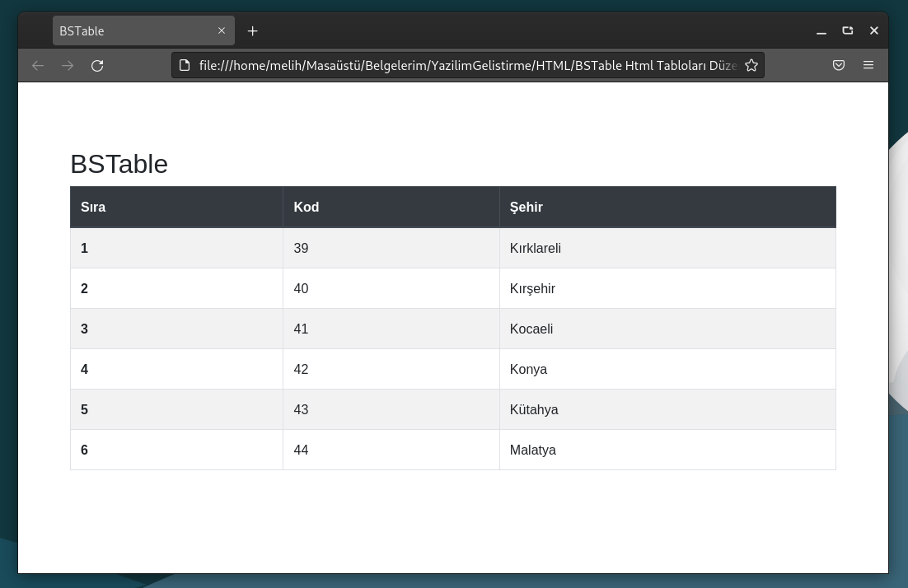The height and width of the screenshot is (588, 908).
Task: Reload the current page
Action: [x=97, y=65]
